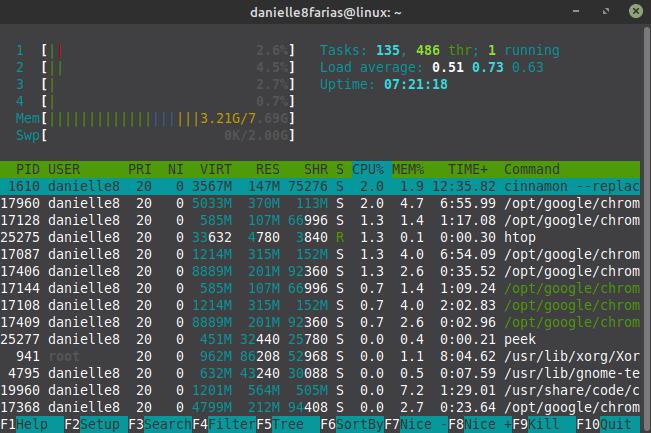Select the gnome-terminal process row 4795

click(x=320, y=374)
